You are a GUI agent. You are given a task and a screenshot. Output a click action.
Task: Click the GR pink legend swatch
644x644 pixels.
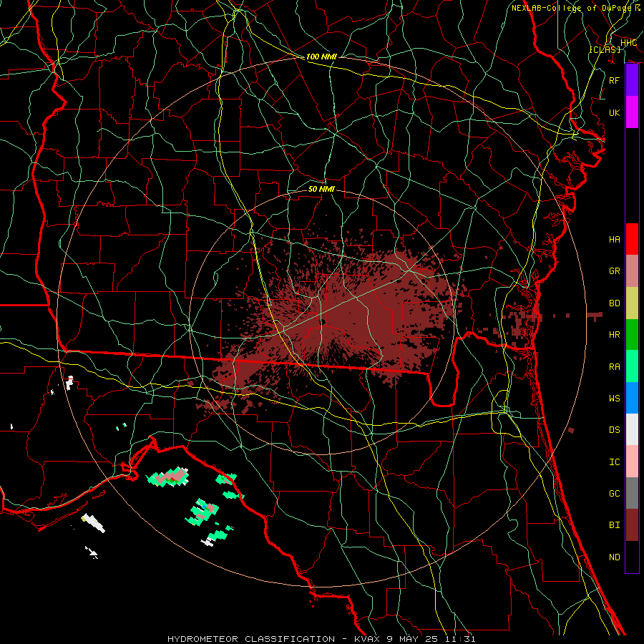click(x=632, y=271)
